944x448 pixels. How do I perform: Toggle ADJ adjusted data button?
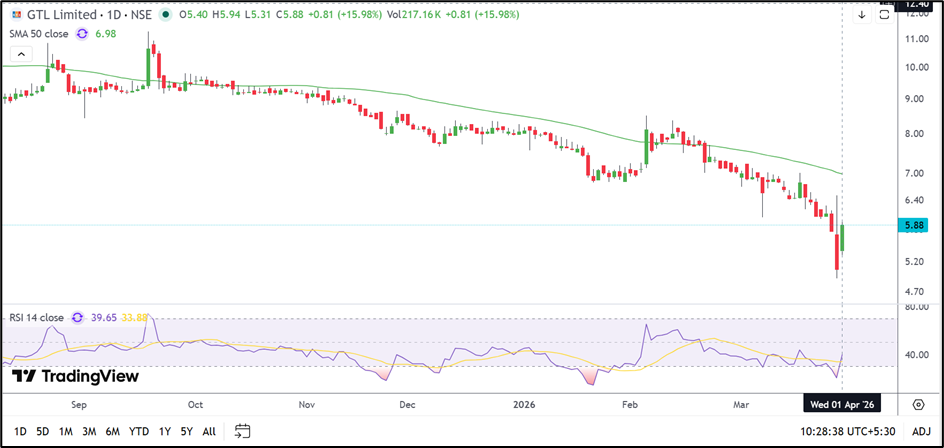(919, 431)
